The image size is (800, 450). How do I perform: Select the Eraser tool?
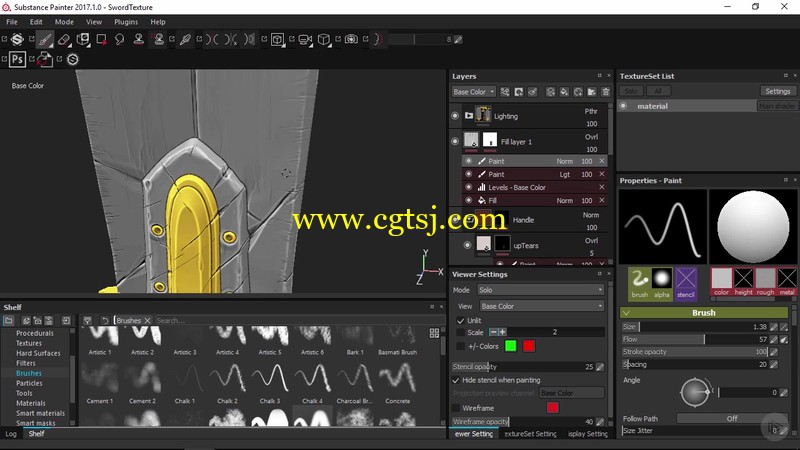(x=64, y=39)
